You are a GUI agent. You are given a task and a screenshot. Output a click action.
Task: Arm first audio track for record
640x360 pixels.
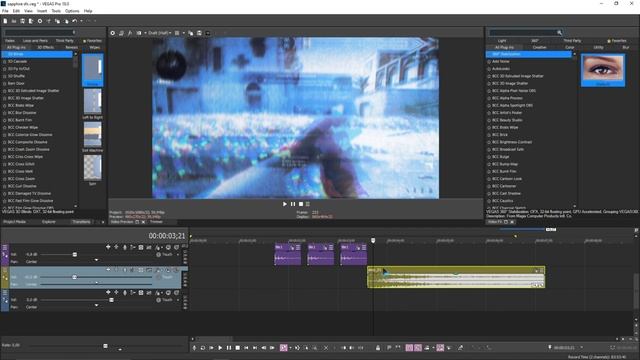pyautogui.click(x=125, y=247)
